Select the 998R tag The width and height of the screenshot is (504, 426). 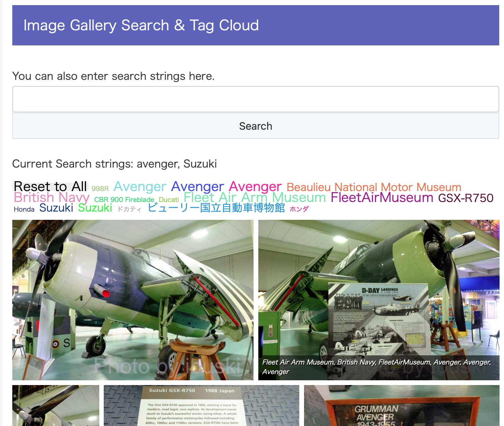click(100, 188)
